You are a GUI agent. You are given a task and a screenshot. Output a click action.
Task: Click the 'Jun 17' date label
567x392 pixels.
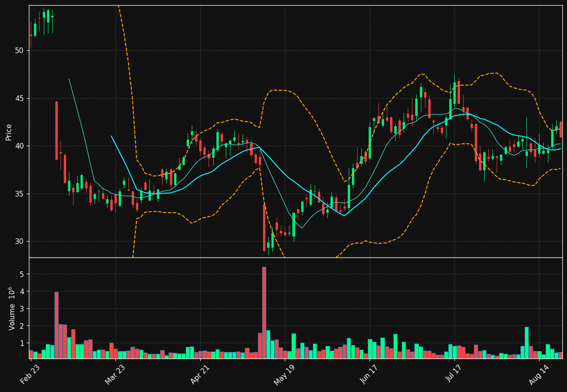[x=369, y=375]
